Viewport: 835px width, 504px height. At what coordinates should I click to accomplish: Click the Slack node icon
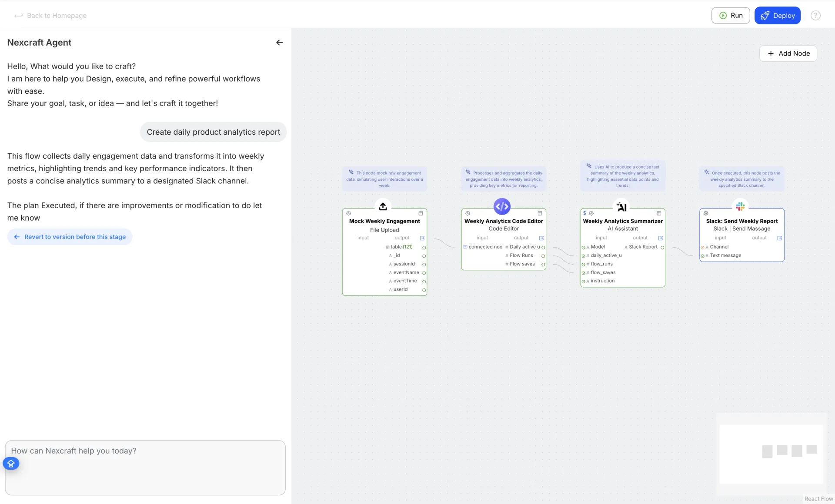click(740, 206)
